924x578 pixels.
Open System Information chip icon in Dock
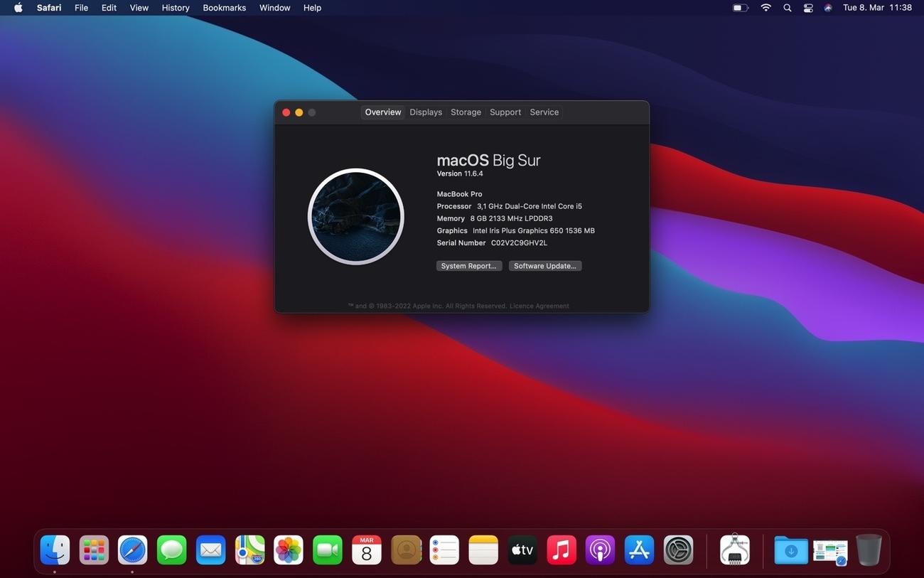tap(734, 550)
